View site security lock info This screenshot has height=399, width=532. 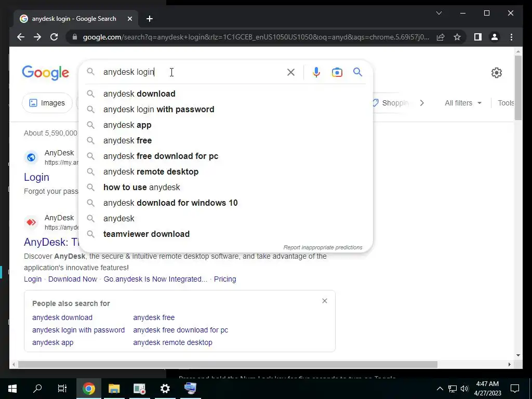point(75,37)
